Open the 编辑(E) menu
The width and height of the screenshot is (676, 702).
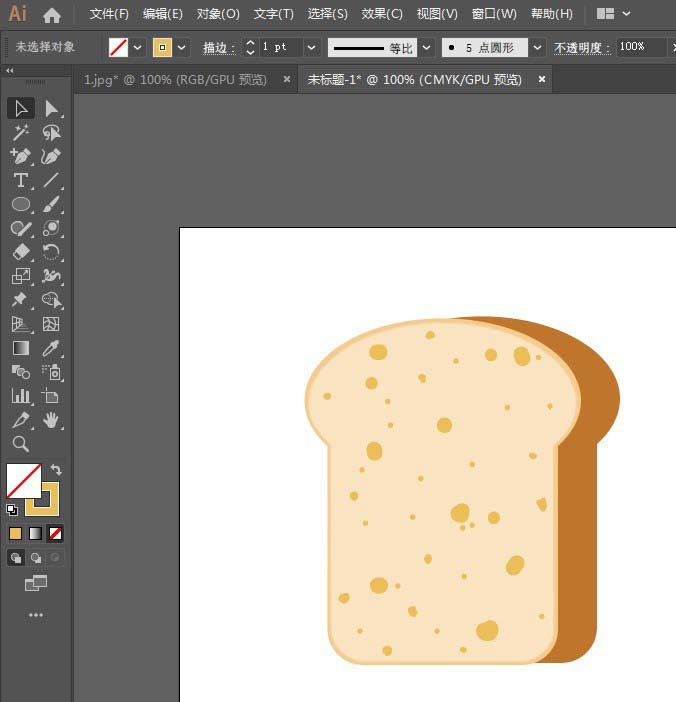(163, 14)
